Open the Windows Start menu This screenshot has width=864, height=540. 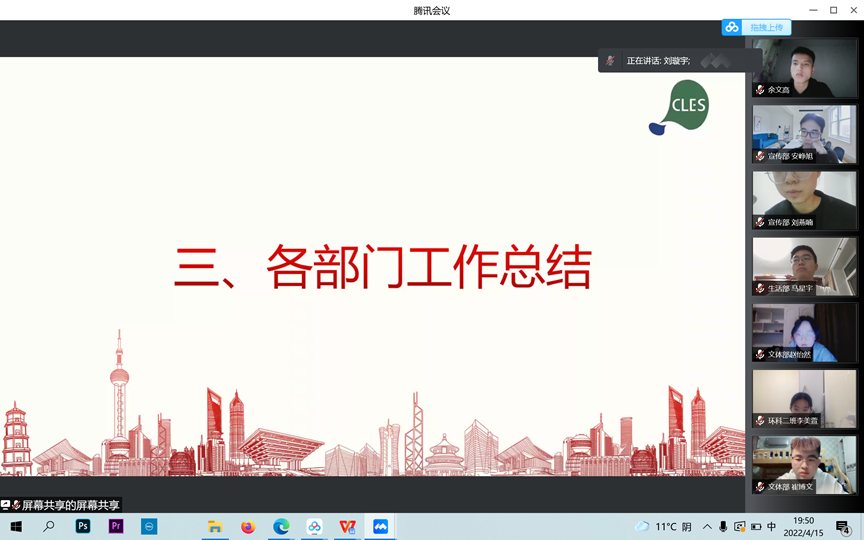pos(16,527)
